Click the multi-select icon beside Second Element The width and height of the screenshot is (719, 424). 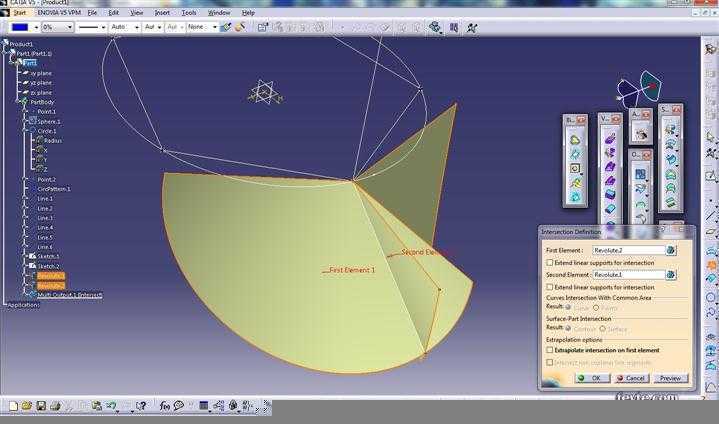[671, 275]
